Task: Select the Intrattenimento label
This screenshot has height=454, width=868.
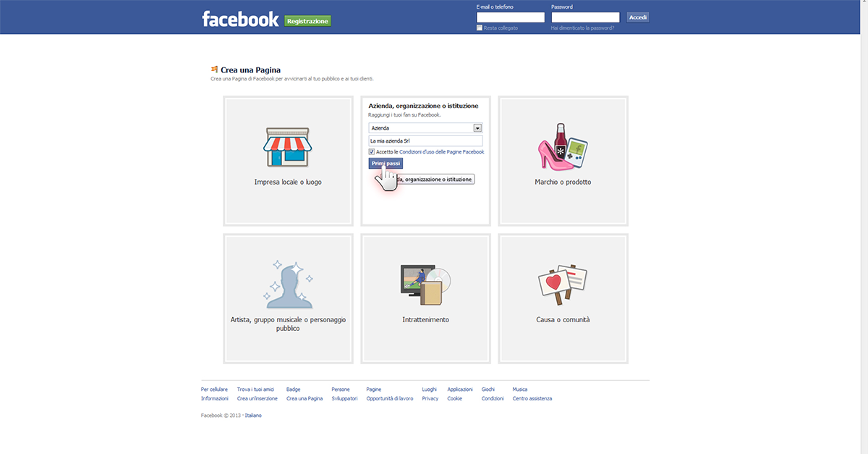Action: [x=425, y=319]
